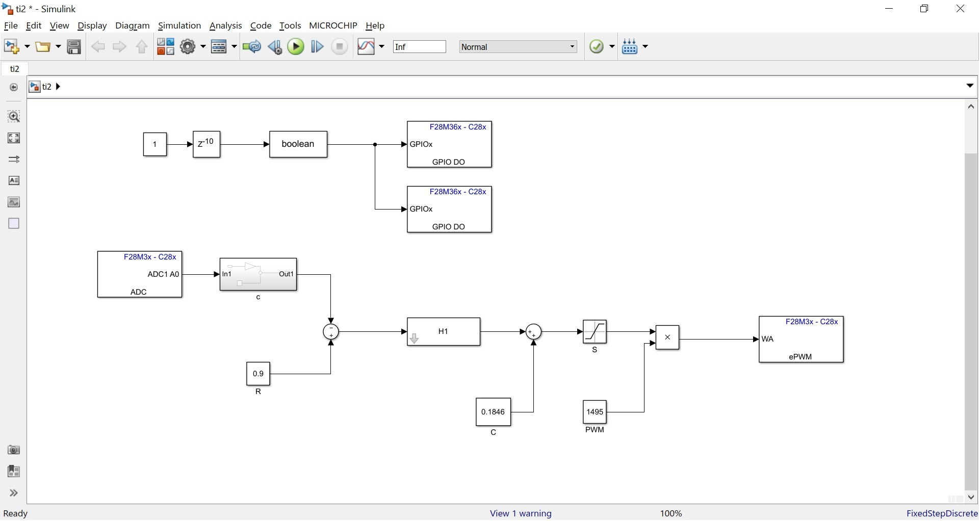Select the ePWM output block
Viewport: 980px width, 521px height.
click(801, 340)
